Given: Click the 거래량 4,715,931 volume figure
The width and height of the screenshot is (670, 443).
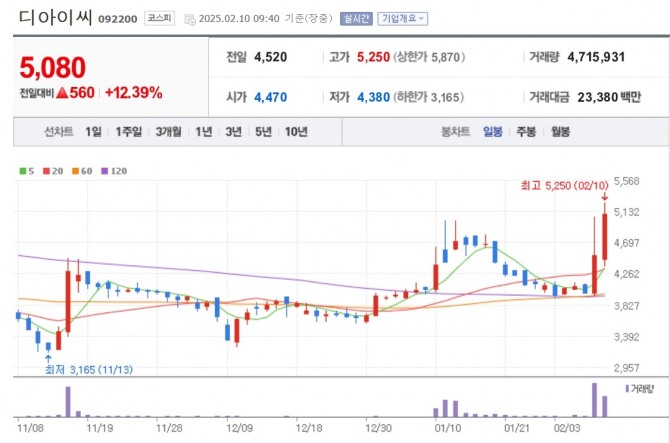Looking at the screenshot, I should (x=595, y=57).
